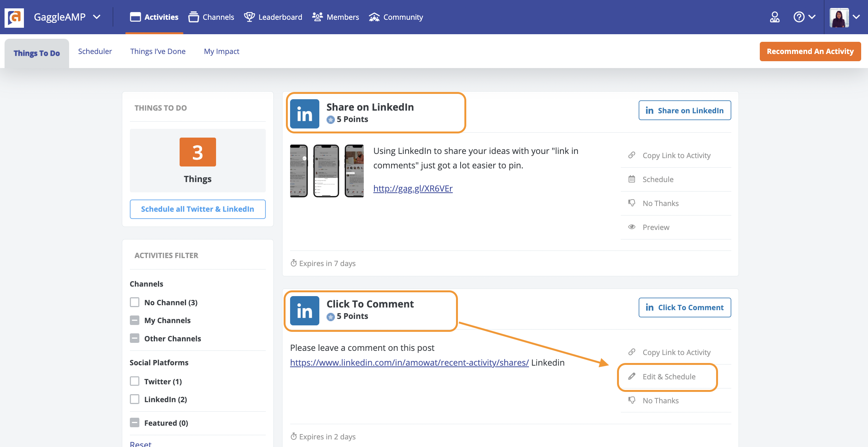Click the Preview eye icon
Image resolution: width=868 pixels, height=447 pixels.
(631, 227)
